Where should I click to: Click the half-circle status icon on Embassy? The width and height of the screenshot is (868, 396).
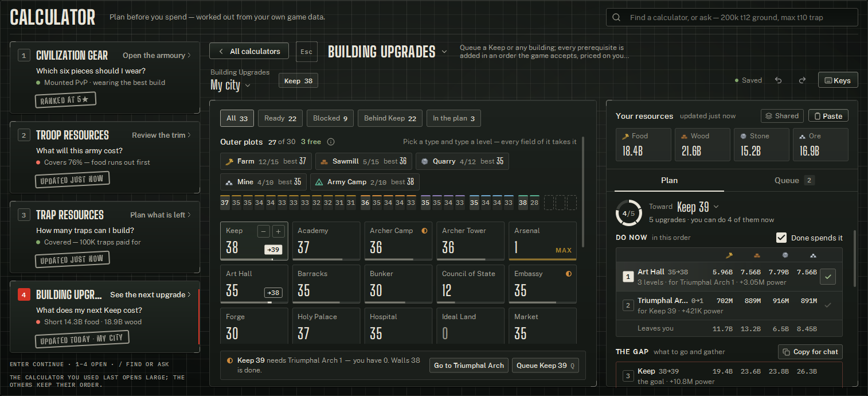click(x=569, y=274)
